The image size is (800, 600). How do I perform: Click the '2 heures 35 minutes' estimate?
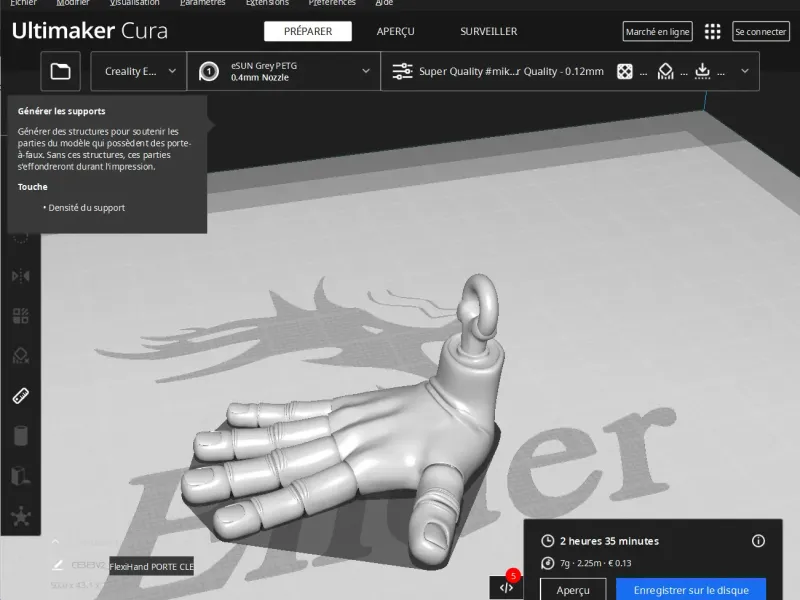[x=609, y=541]
